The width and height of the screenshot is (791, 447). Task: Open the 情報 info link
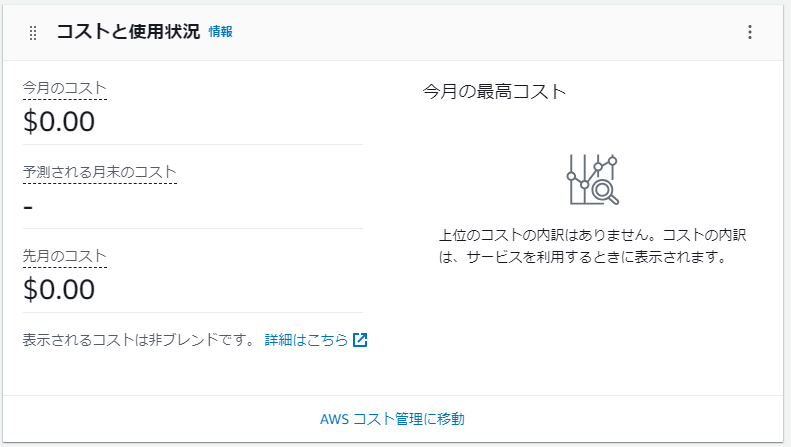[220, 32]
